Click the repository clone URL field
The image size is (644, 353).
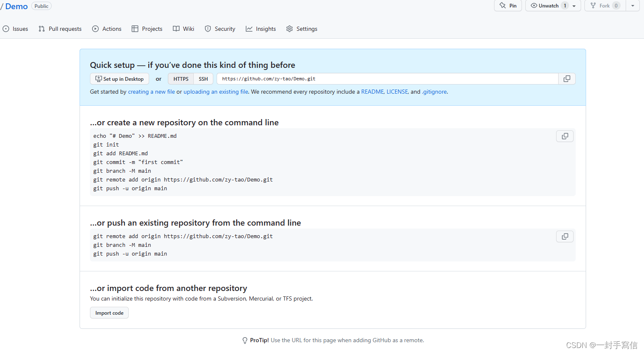click(387, 79)
